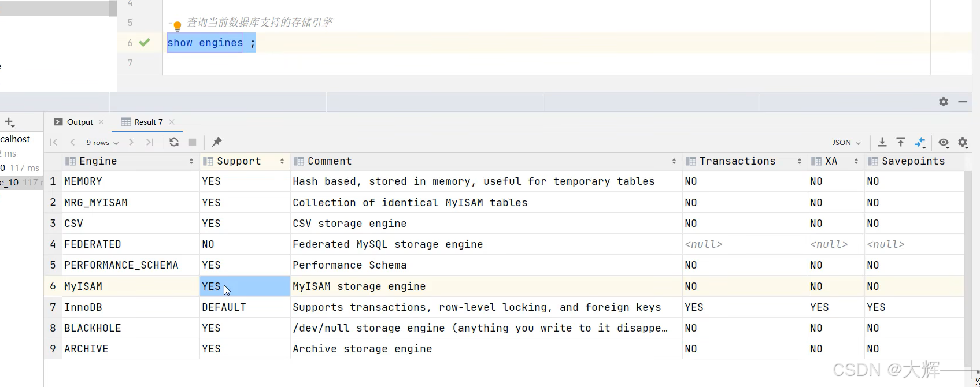Click the DEFAULT support cell for InnoDB
The height and width of the screenshot is (387, 980).
245,307
